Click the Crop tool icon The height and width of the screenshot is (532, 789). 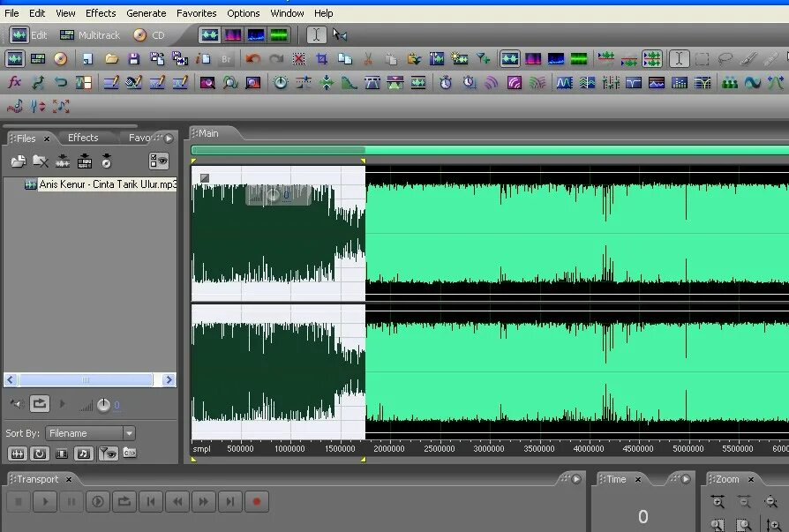point(321,59)
